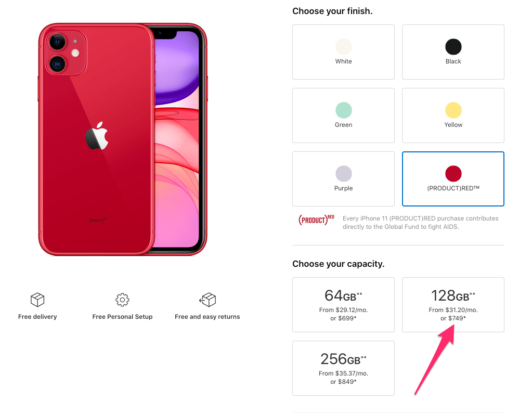The image size is (532, 414).
Task: Choose the 64GB capacity option
Action: [343, 305]
